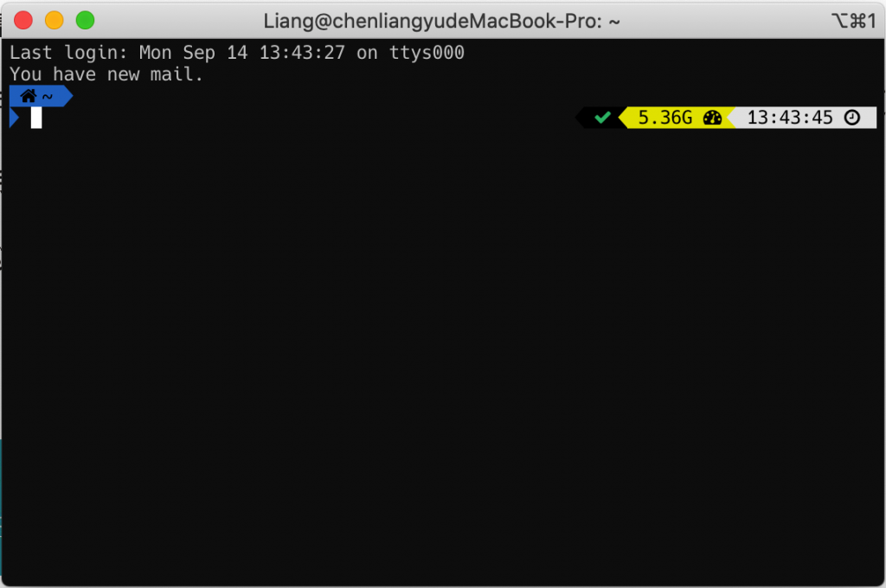Click the clock icon after the time
Viewport: 886px width, 588px height.
tap(852, 118)
